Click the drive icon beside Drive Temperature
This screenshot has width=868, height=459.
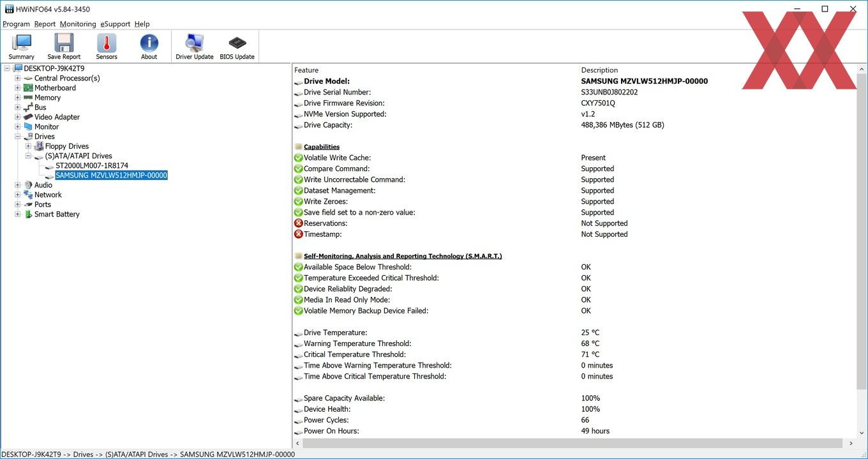pyautogui.click(x=298, y=333)
